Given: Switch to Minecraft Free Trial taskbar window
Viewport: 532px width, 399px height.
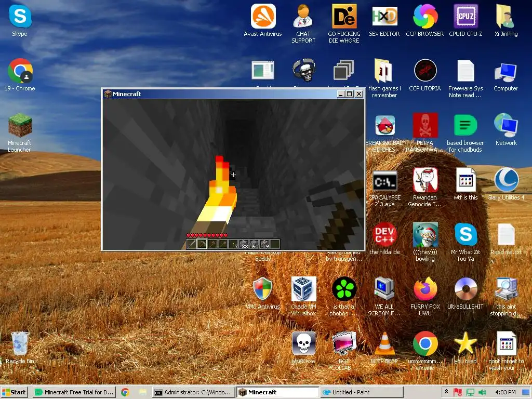Looking at the screenshot, I should [74, 392].
